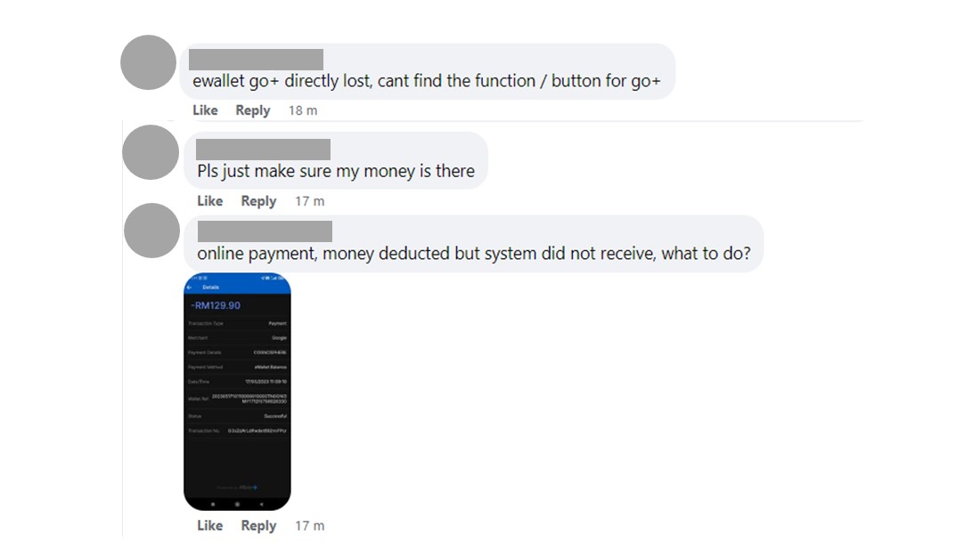The width and height of the screenshot is (980, 551).
Task: Select the "money deducted but system" comment text
Action: pyautogui.click(x=474, y=254)
